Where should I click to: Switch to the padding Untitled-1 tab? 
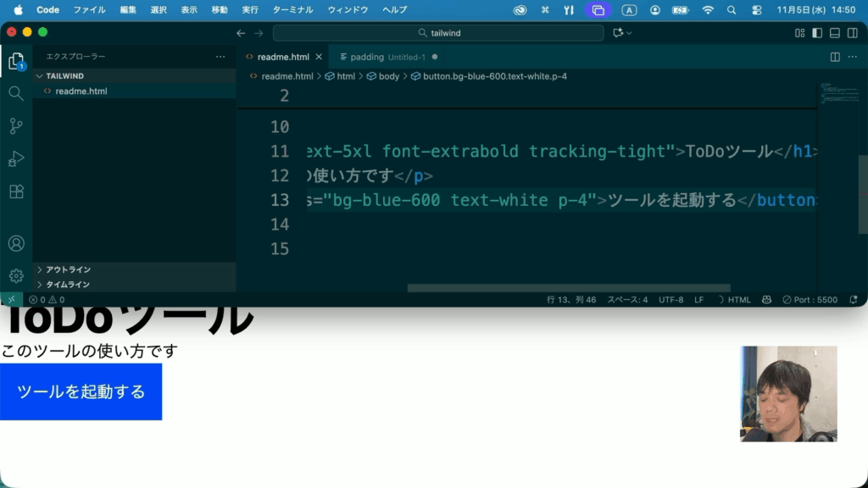381,57
